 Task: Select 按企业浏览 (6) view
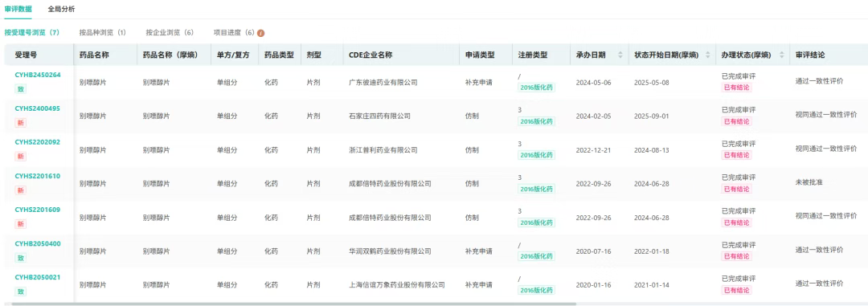[170, 33]
